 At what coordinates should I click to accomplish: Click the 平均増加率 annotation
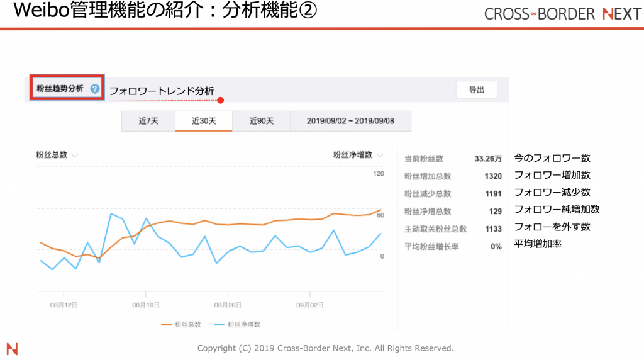(x=538, y=244)
